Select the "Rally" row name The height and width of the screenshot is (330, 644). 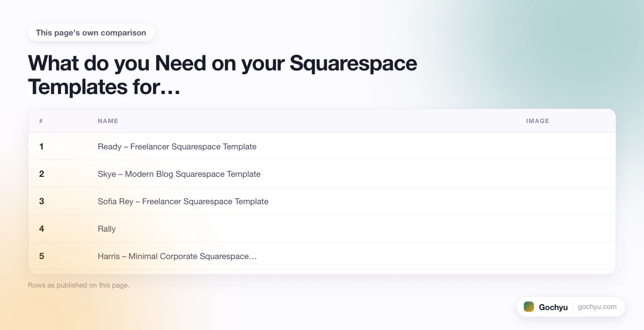(107, 229)
